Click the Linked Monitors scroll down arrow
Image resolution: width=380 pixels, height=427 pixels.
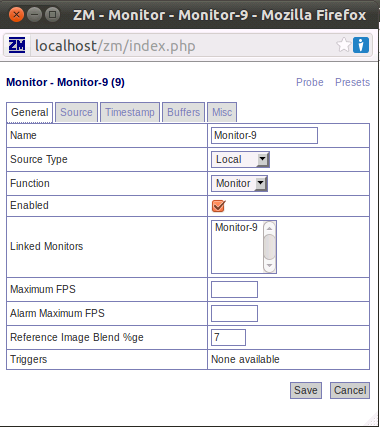269,266
